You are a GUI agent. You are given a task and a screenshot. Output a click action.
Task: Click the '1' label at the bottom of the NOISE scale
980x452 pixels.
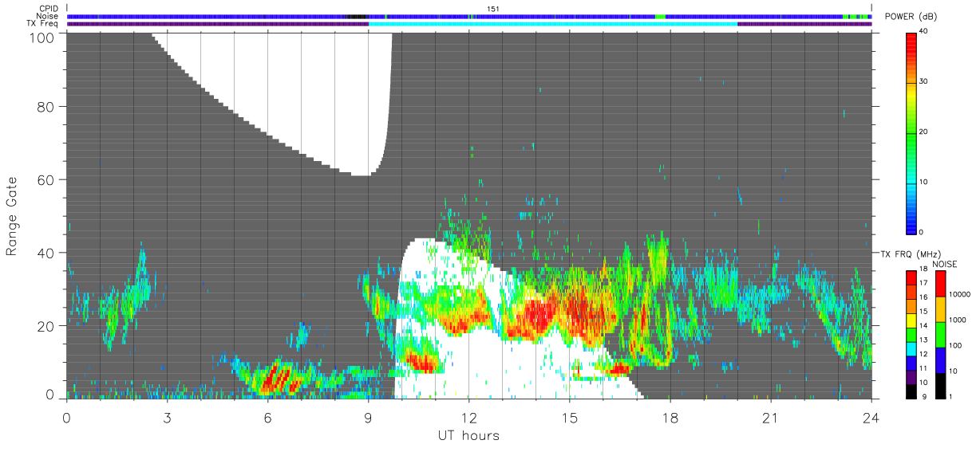click(950, 396)
